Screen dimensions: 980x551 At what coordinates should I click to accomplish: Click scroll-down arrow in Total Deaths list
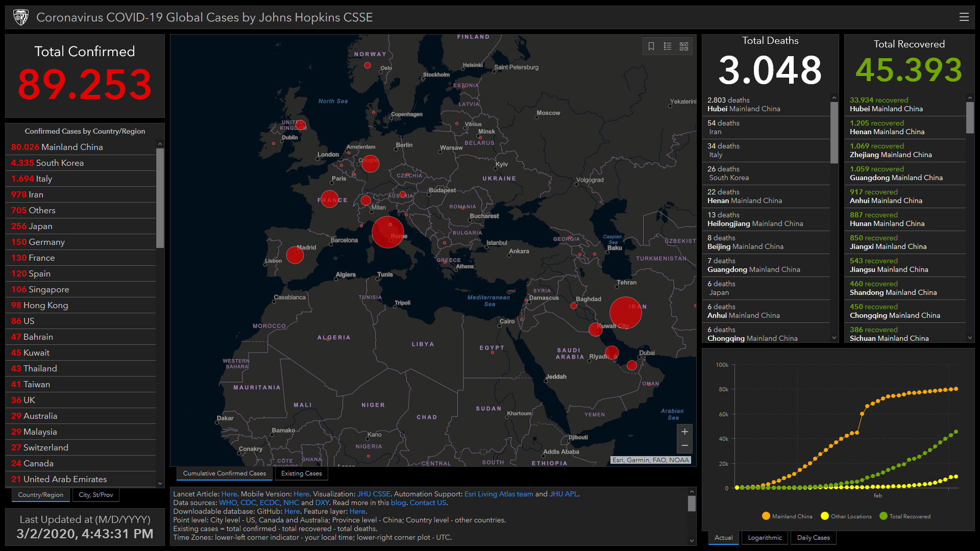(834, 338)
